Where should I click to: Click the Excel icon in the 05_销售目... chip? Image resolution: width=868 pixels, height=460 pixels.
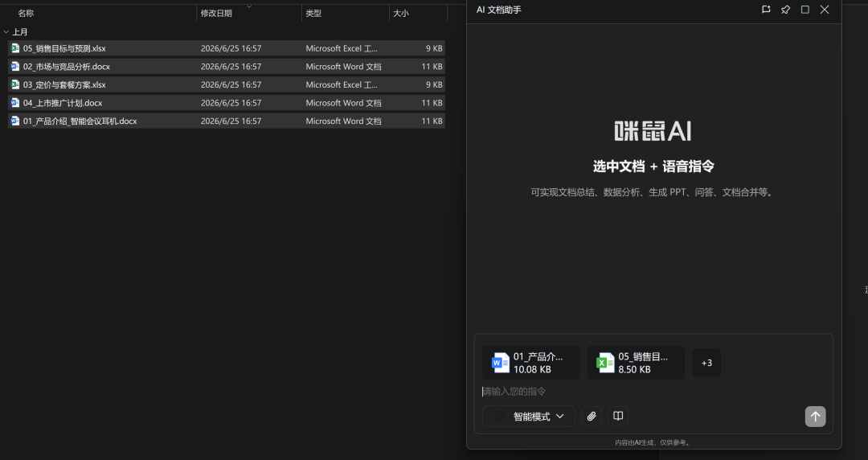click(605, 363)
